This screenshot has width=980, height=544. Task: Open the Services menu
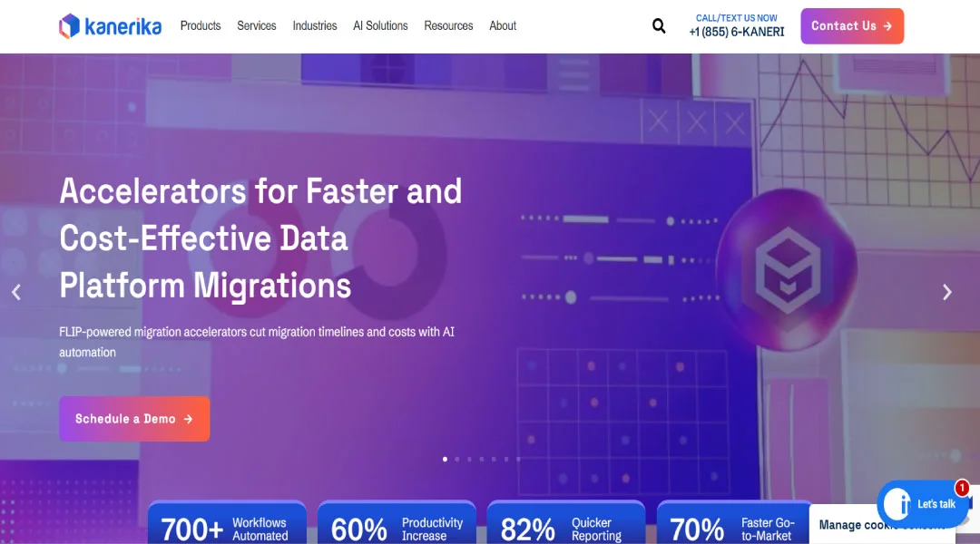pyautogui.click(x=256, y=25)
